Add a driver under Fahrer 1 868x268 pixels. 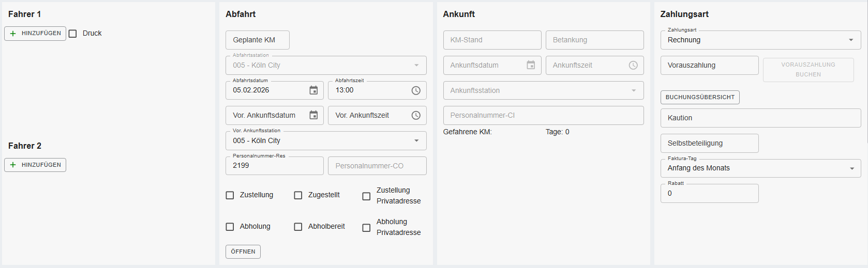pos(35,33)
